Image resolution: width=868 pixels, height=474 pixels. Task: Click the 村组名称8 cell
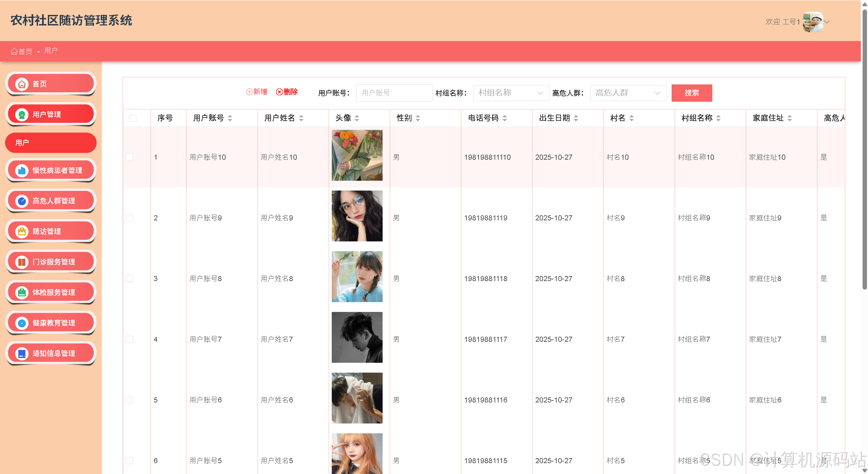(694, 279)
